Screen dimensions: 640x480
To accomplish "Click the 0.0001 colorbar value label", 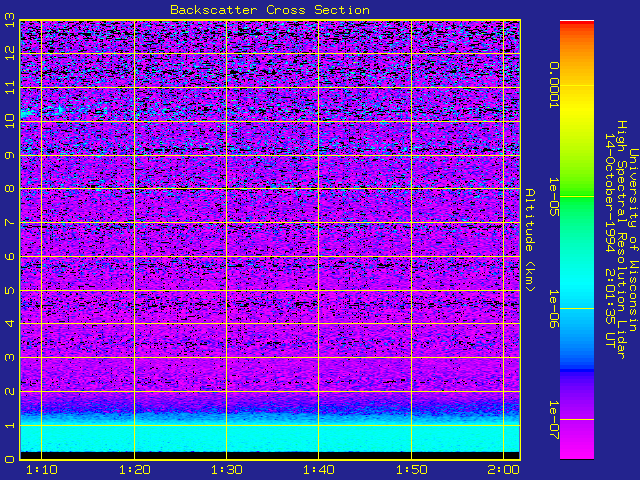I will [x=553, y=85].
